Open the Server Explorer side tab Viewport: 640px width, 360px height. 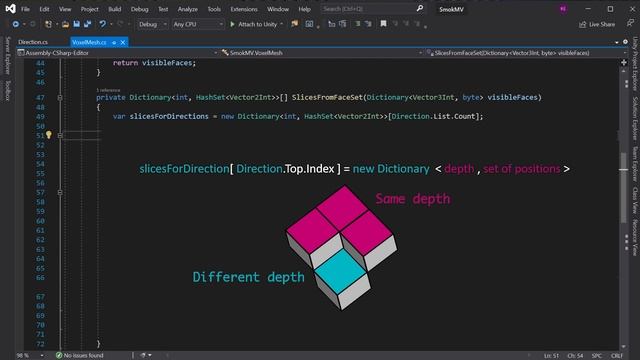pyautogui.click(x=7, y=56)
